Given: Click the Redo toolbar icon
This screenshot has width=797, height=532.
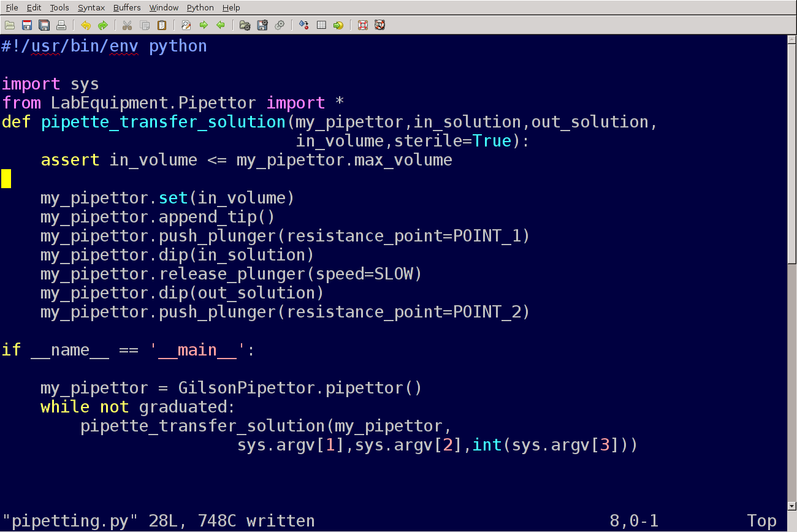Looking at the screenshot, I should click(102, 25).
